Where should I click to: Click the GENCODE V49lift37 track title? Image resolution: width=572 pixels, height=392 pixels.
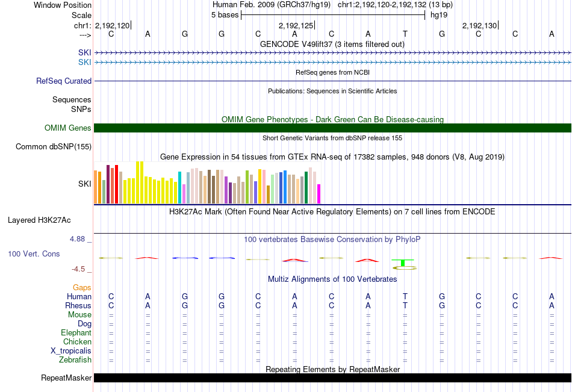tap(332, 44)
